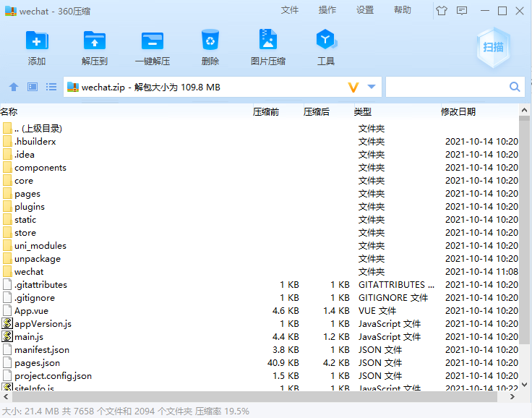The image size is (532, 418).
Task: Click the Delete (删除) recycle bin icon
Action: pos(210,40)
